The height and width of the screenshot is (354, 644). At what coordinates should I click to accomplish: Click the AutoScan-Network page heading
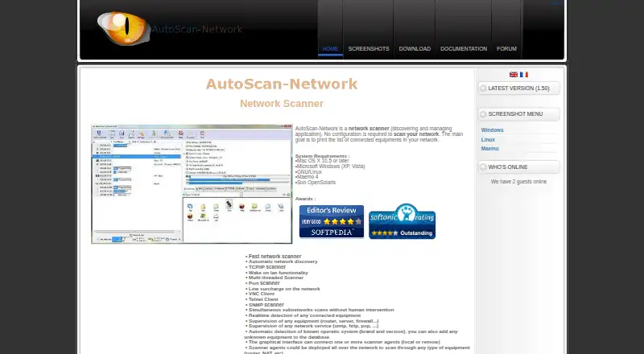point(282,84)
